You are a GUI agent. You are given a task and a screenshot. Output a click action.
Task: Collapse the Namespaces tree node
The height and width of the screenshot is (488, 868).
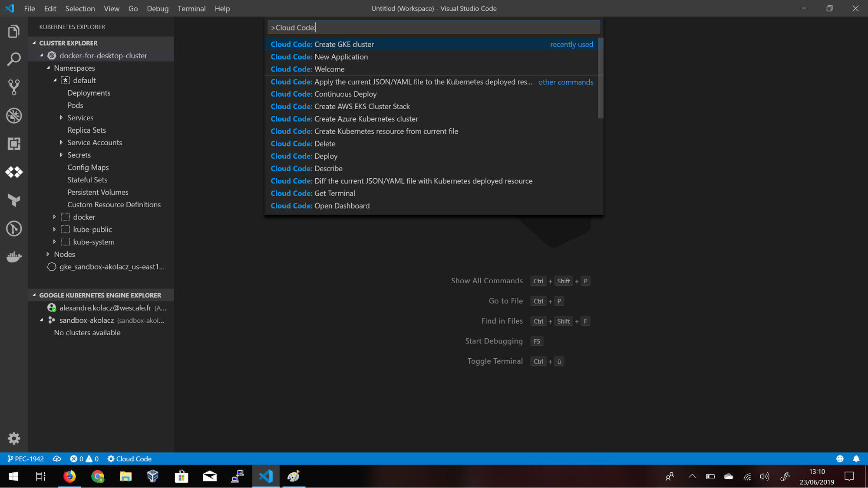[48, 68]
